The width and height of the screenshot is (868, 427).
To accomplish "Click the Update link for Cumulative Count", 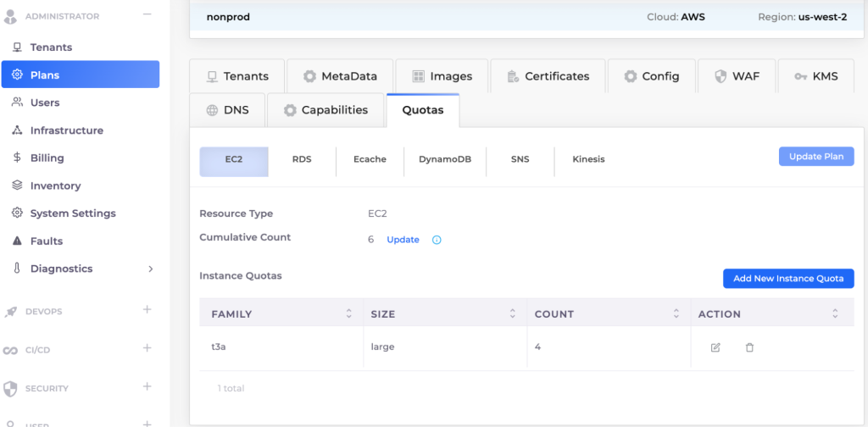I will [x=403, y=240].
